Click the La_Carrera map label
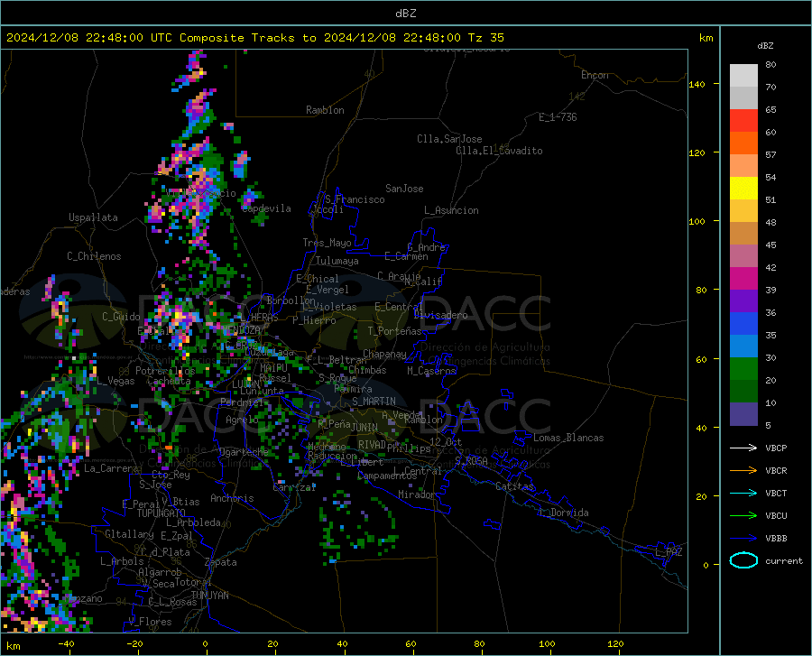This screenshot has height=656, width=812. (111, 468)
